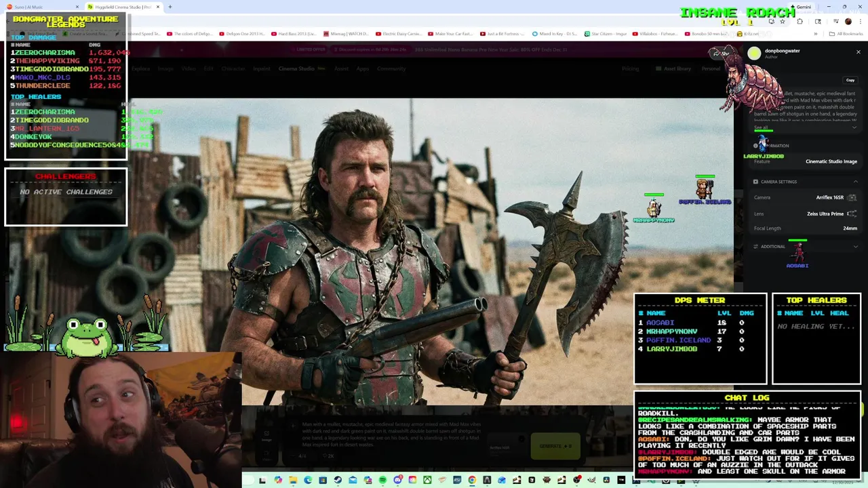Image resolution: width=868 pixels, height=488 pixels.
Task: Add a reference with the plus icon
Action: pyautogui.click(x=293, y=426)
